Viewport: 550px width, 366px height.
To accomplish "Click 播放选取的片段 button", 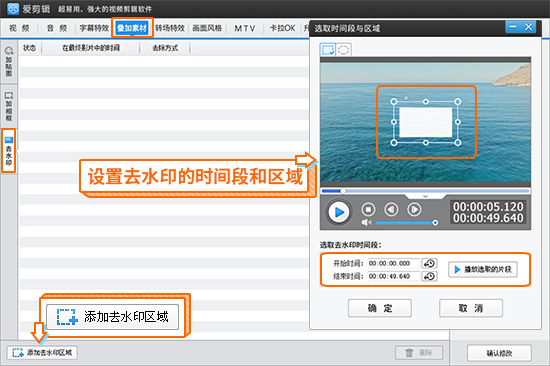I will point(483,269).
